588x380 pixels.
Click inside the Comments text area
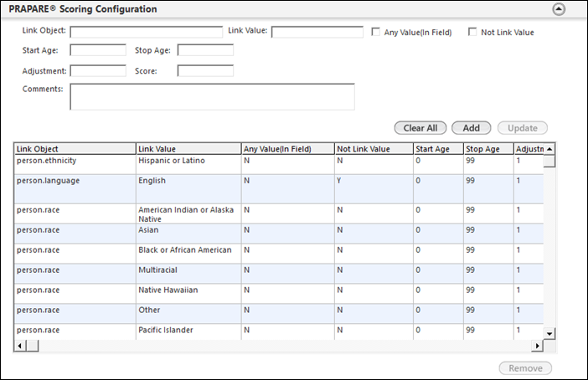pos(212,97)
